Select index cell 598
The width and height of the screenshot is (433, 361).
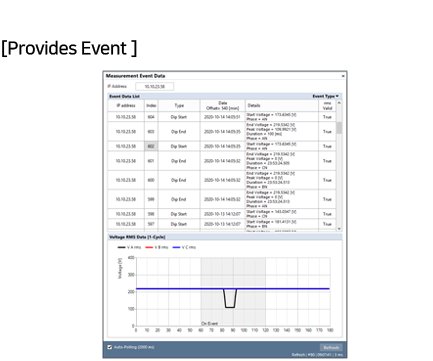[151, 214]
